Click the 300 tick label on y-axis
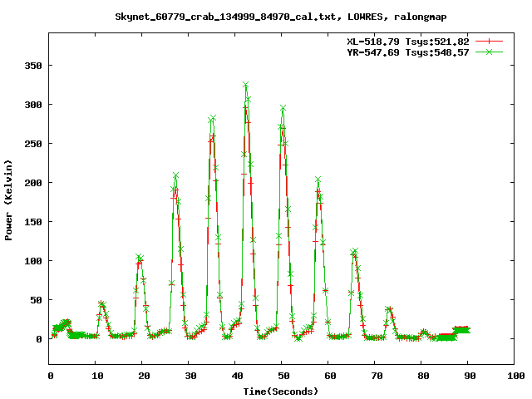The height and width of the screenshot is (399, 532). [33, 105]
